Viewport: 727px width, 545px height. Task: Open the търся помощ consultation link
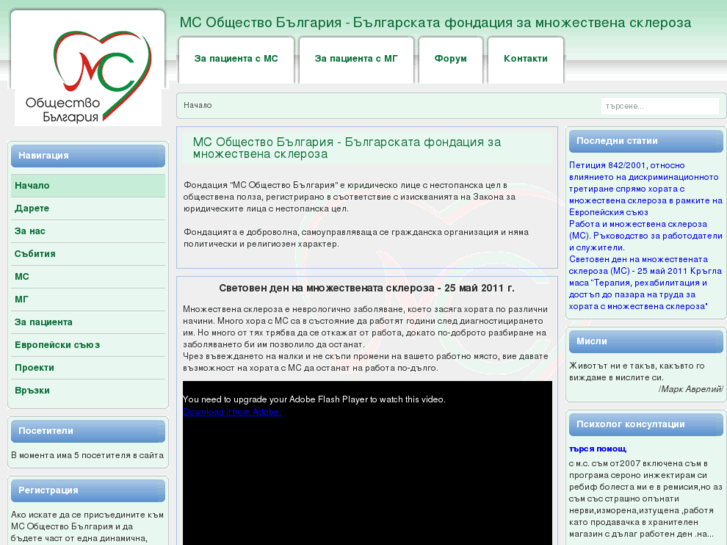(x=598, y=449)
